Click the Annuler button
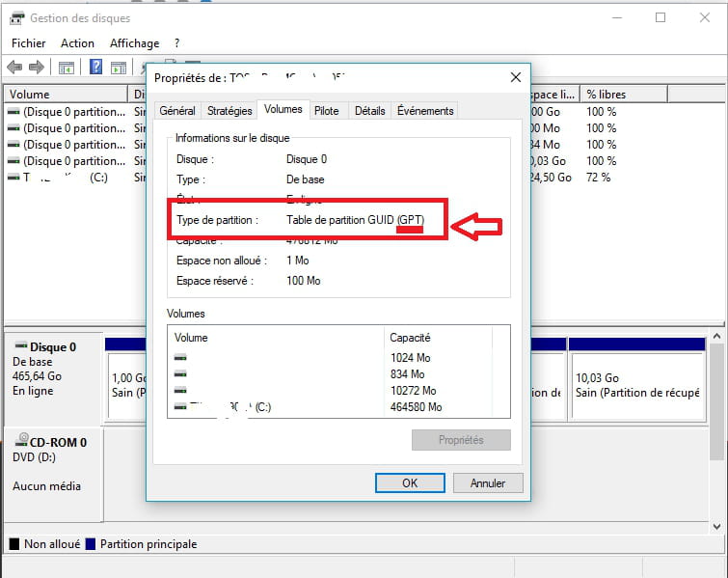 pyautogui.click(x=487, y=483)
